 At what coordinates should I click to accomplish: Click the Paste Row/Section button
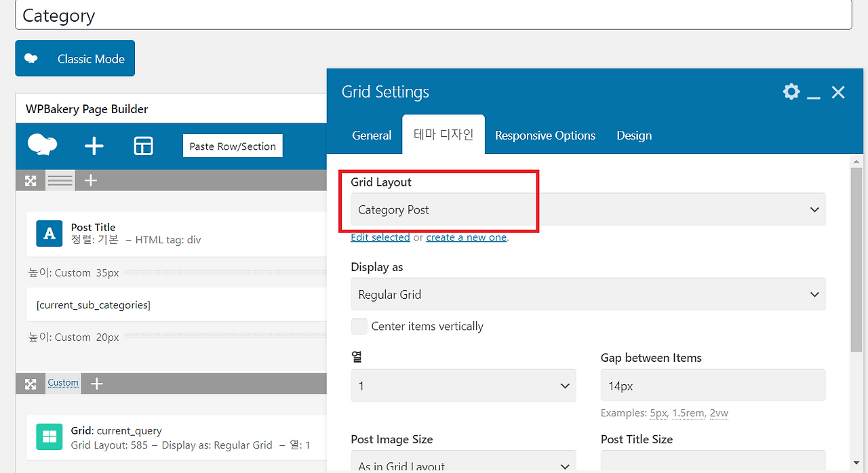coord(233,146)
